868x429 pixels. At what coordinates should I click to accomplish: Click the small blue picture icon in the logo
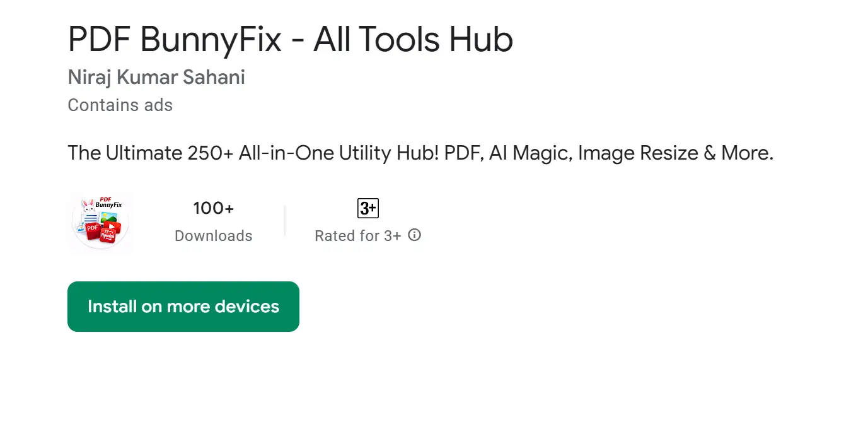(80, 227)
